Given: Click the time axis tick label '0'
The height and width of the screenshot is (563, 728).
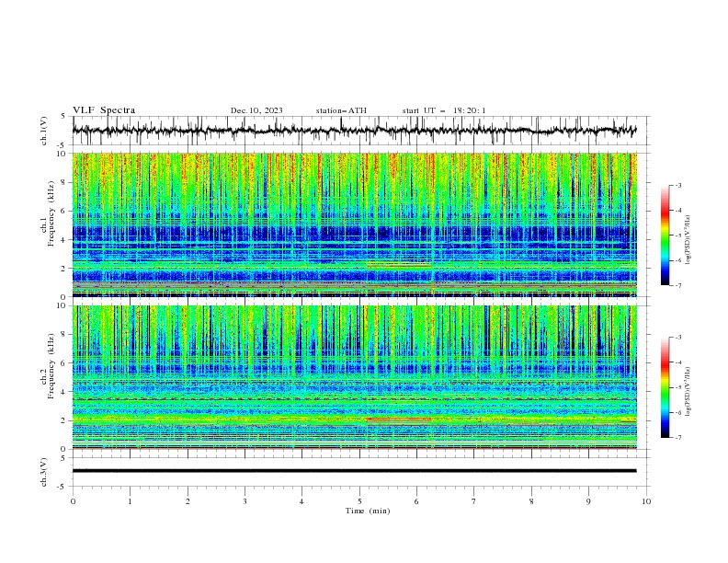Looking at the screenshot, I should coord(73,501).
